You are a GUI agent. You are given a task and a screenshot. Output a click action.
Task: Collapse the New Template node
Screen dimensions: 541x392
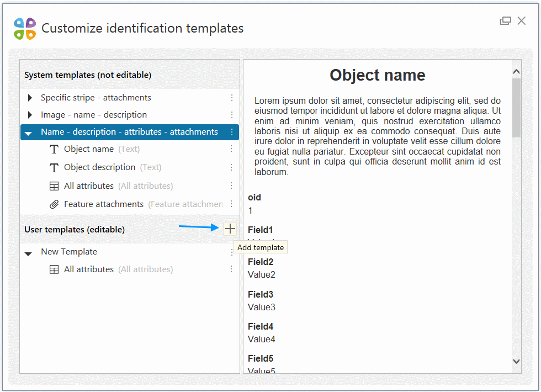(29, 253)
